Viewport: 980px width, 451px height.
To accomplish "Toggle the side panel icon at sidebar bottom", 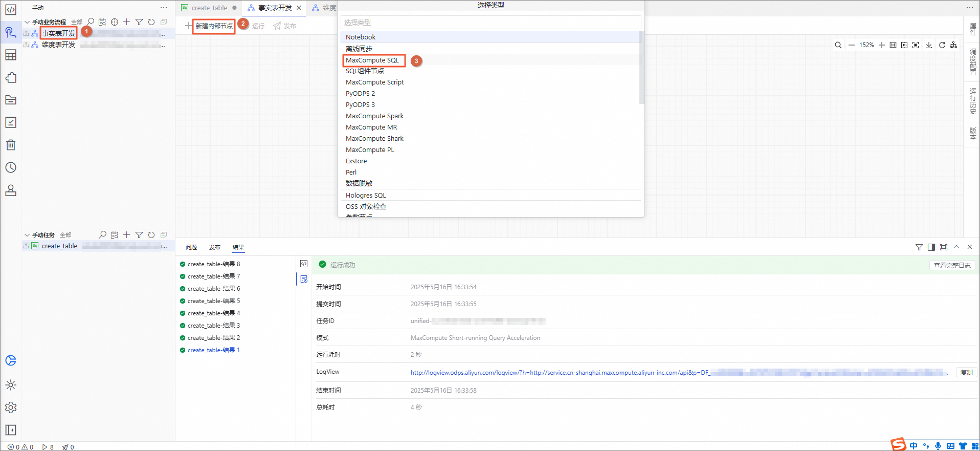I will pos(11,430).
